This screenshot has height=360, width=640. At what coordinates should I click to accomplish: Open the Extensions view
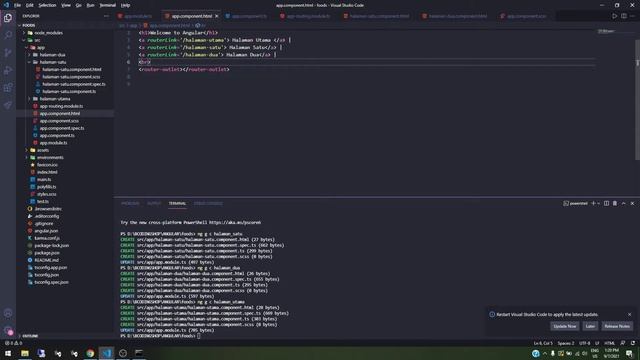(x=8, y=88)
